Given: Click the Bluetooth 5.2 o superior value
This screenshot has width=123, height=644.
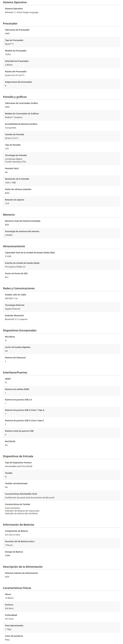Looking at the screenshot, I should click(16, 319).
